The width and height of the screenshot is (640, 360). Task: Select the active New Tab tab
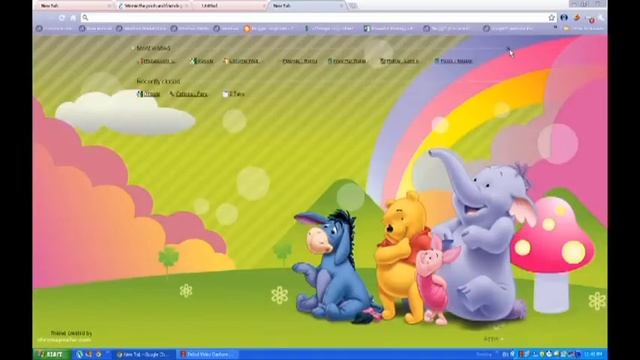click(308, 6)
